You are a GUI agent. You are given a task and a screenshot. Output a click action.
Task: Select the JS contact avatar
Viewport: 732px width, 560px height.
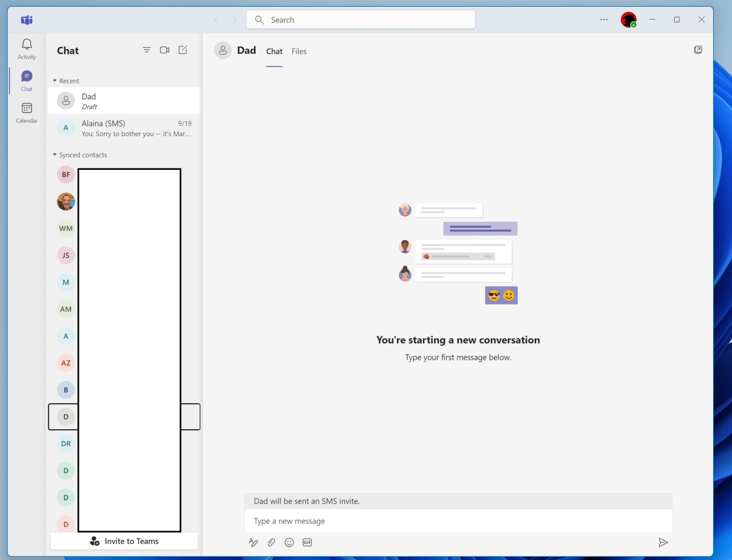[66, 255]
